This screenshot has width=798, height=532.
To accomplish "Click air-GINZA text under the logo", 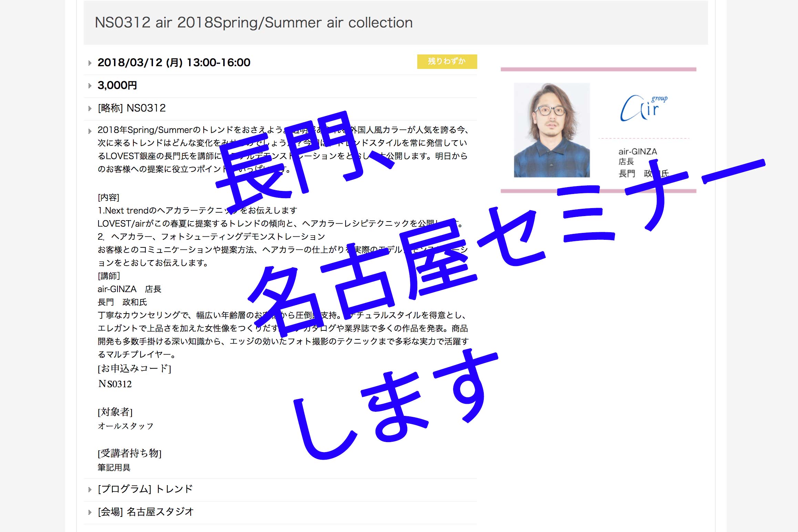I will [x=637, y=152].
